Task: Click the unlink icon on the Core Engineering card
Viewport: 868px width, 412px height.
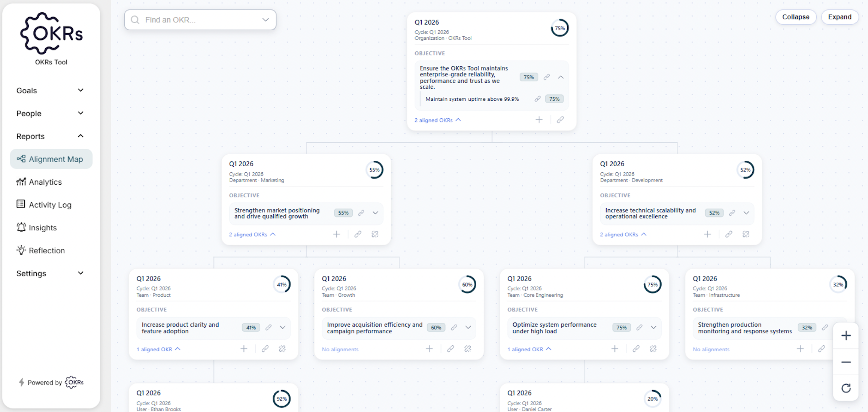Action: 653,349
